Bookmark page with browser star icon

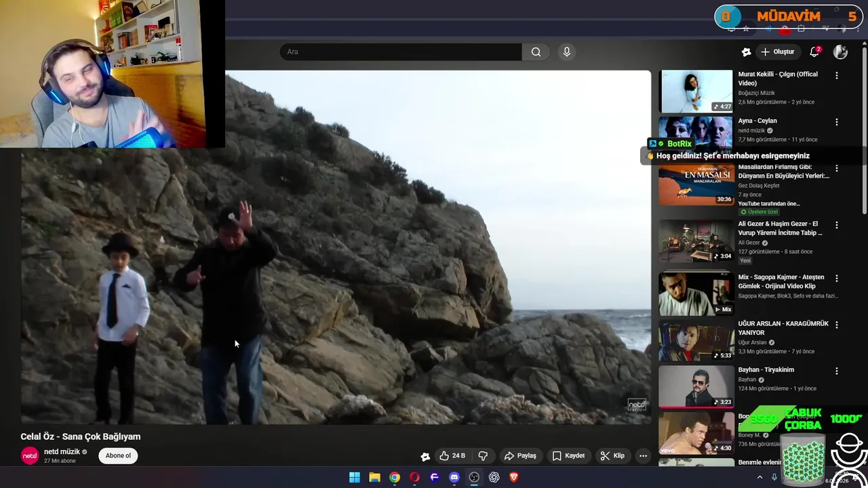point(746,29)
